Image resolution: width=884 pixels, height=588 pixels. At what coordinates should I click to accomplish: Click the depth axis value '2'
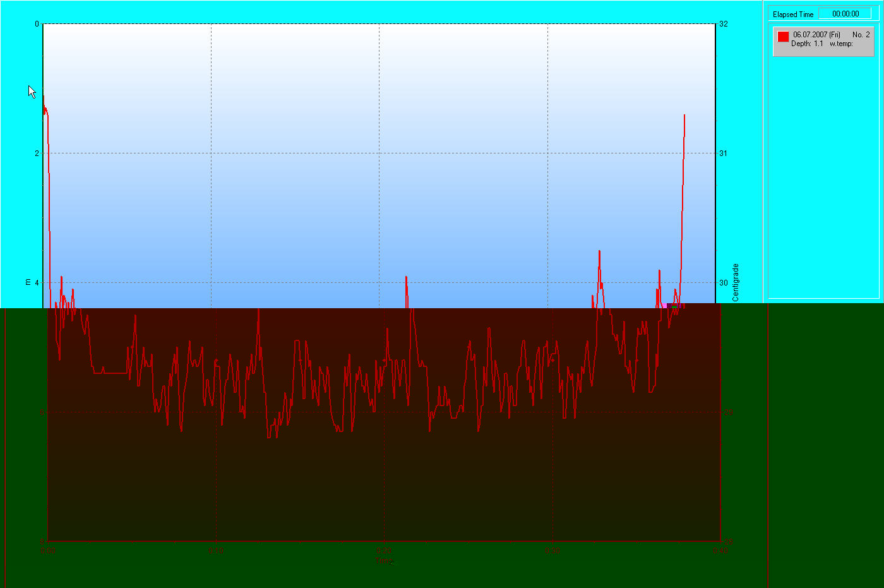click(x=37, y=153)
